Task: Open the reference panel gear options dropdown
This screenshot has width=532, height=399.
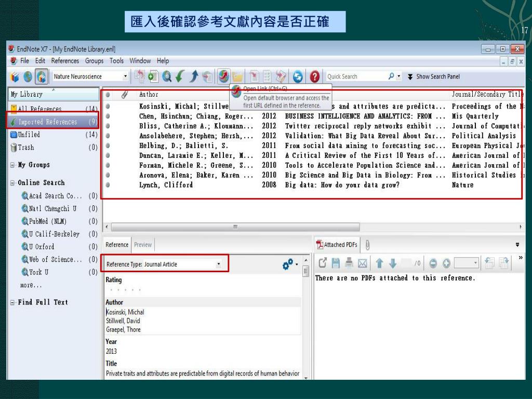Action: [290, 264]
